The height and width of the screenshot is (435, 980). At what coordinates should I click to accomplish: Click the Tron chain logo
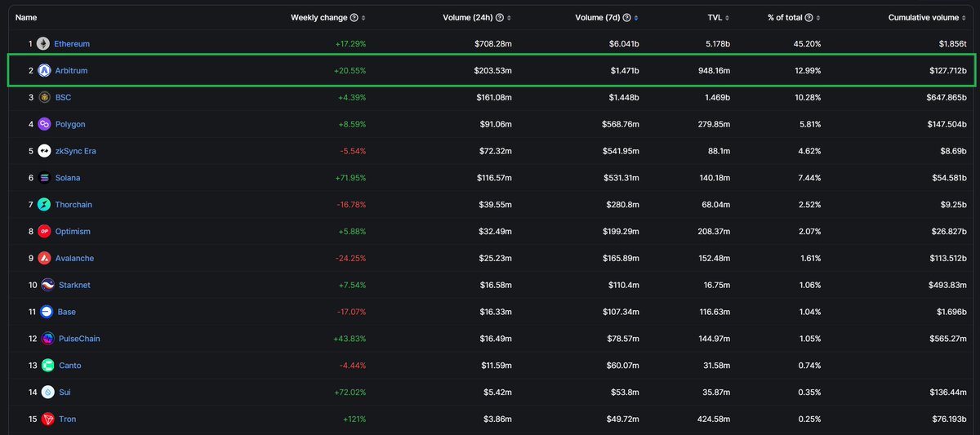point(47,419)
